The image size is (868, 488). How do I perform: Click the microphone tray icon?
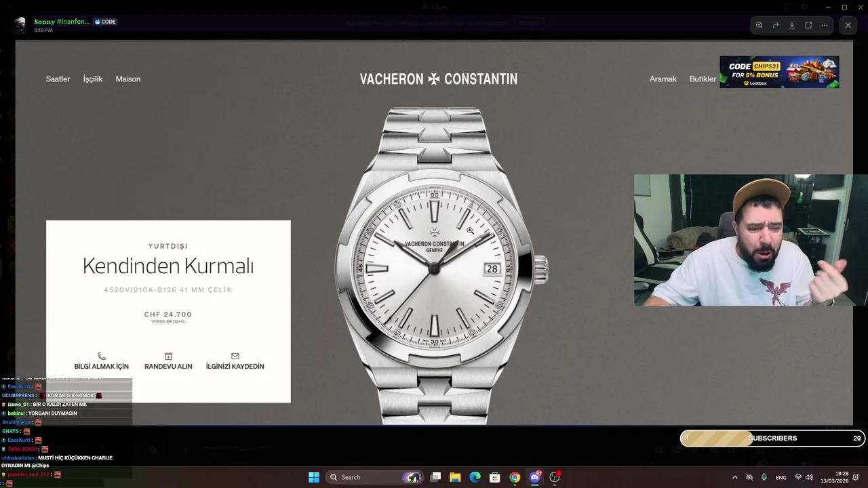[764, 477]
